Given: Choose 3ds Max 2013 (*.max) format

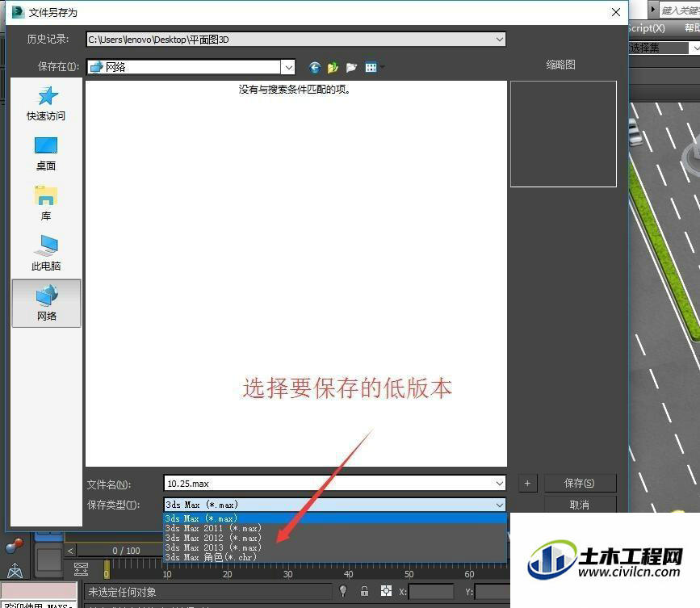Looking at the screenshot, I should tap(335, 547).
